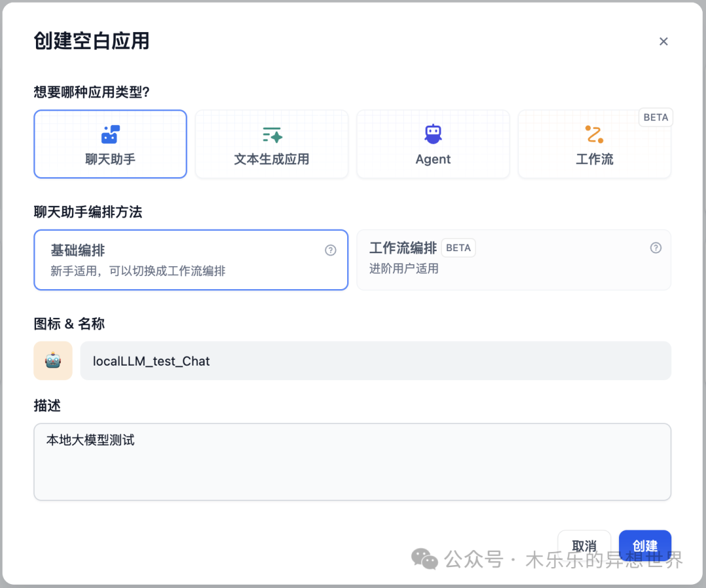Screen dimensions: 706x588
Task: Switch to the Agent label text
Action: pos(433,159)
